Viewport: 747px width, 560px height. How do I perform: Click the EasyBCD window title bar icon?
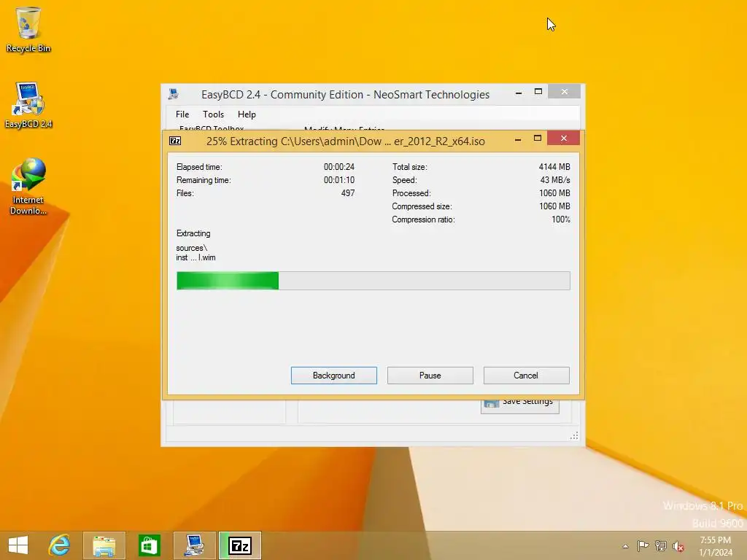[174, 94]
